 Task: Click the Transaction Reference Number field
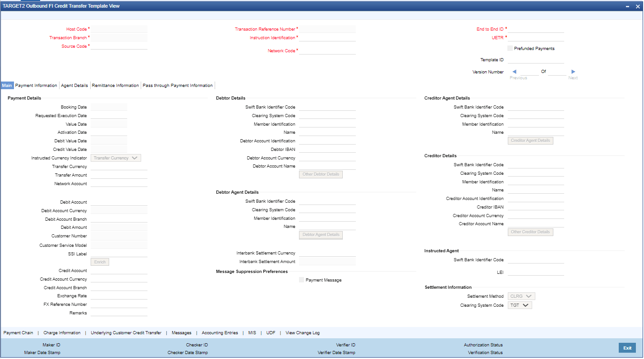pos(327,29)
